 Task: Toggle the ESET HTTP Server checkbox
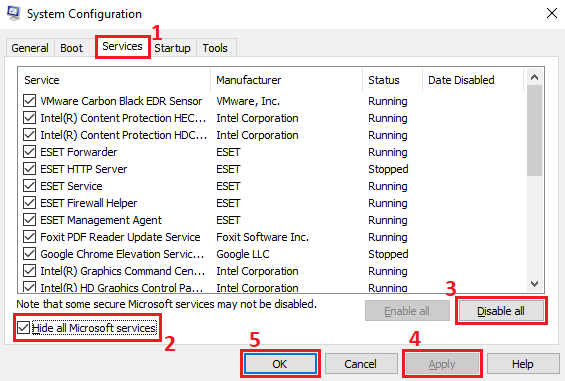click(29, 169)
